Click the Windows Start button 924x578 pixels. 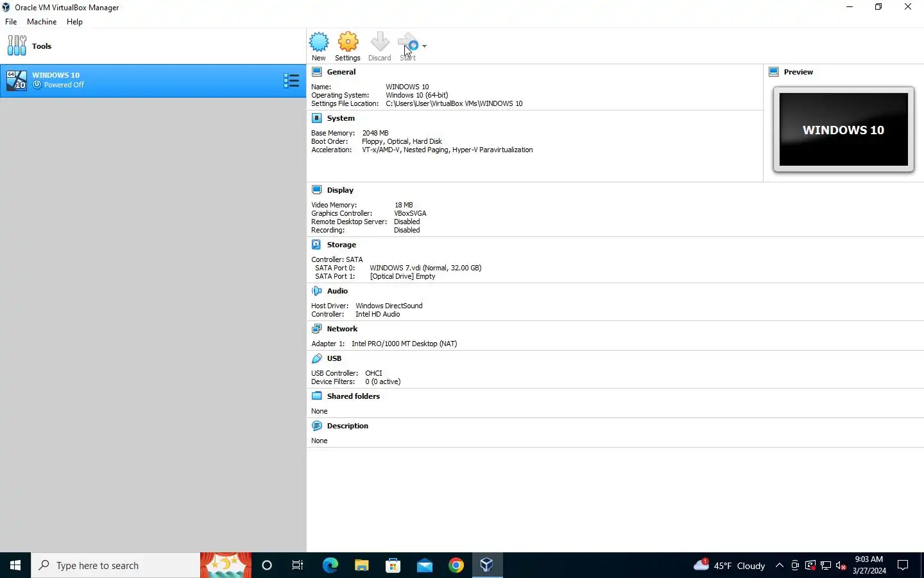coord(15,565)
